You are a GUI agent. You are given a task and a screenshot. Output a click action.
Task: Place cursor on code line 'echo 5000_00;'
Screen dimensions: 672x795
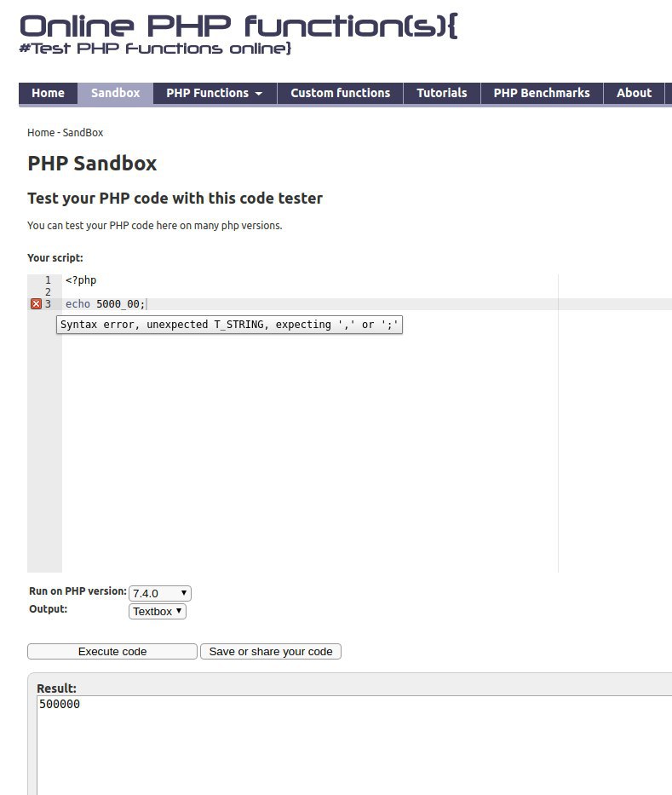coord(106,304)
